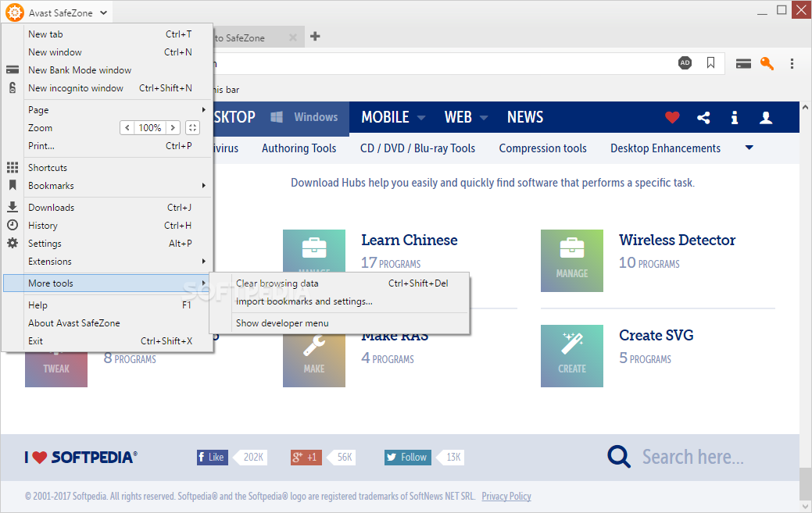
Task: Close the SafeZone browser tab
Action: pyautogui.click(x=292, y=37)
